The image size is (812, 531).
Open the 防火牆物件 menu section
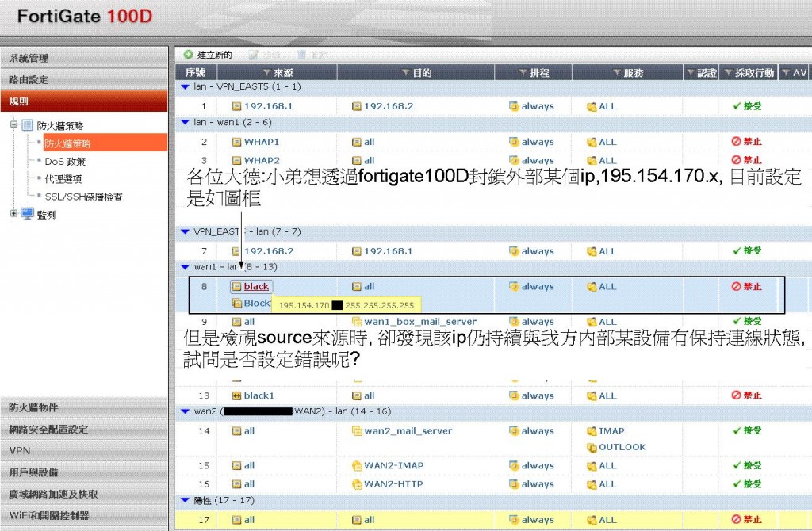point(84,407)
